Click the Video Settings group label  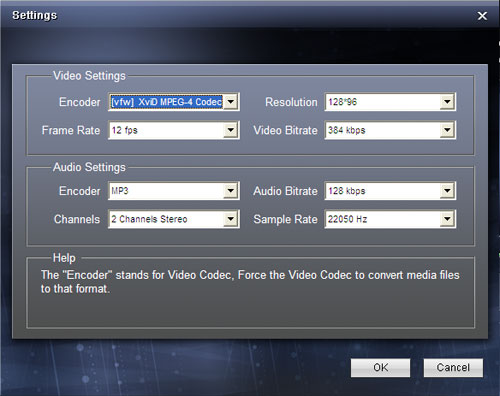89,76
